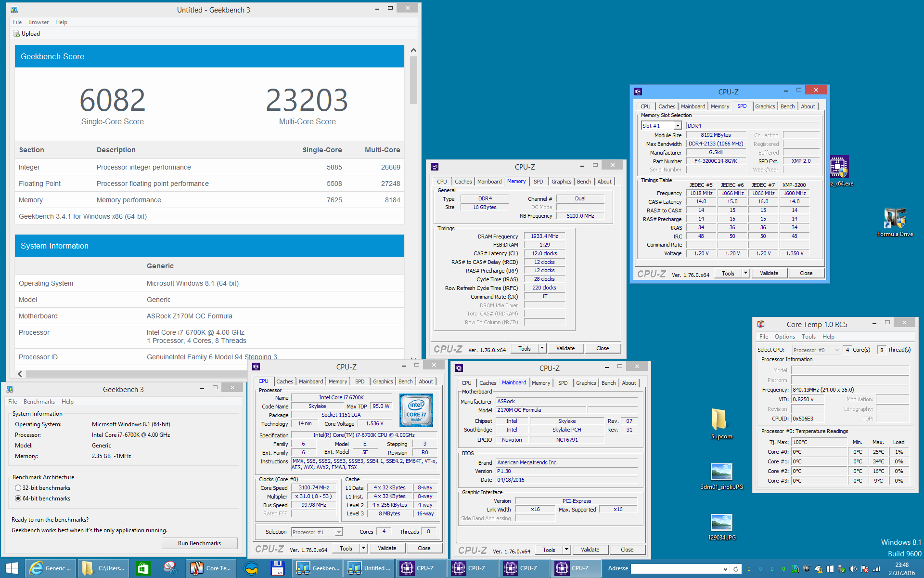Switch to Core Temp taskbar button
This screenshot has height=578, width=924.
(211, 568)
